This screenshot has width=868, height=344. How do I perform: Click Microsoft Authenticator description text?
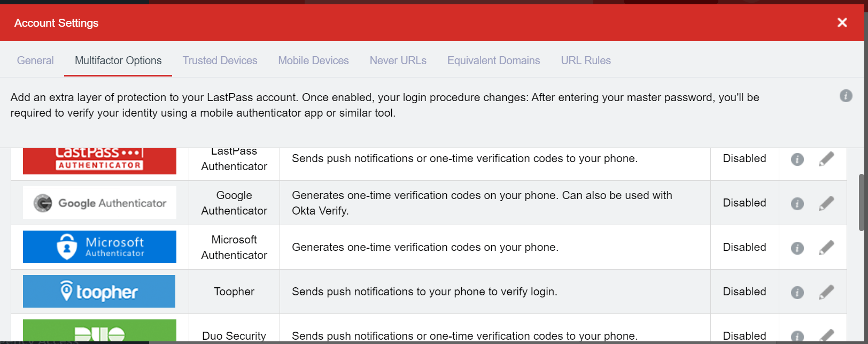point(425,247)
